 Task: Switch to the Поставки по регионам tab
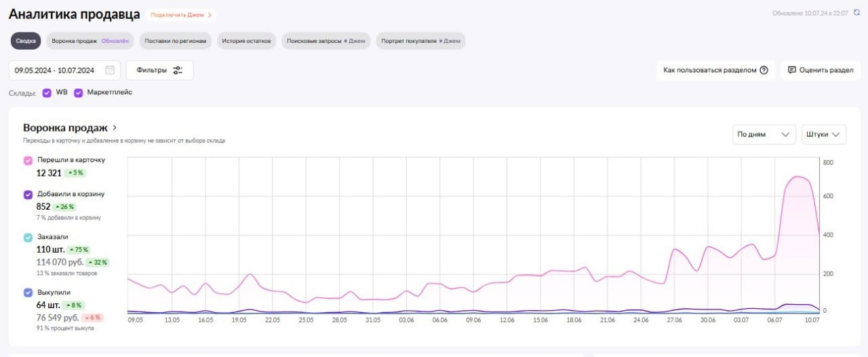tap(176, 41)
